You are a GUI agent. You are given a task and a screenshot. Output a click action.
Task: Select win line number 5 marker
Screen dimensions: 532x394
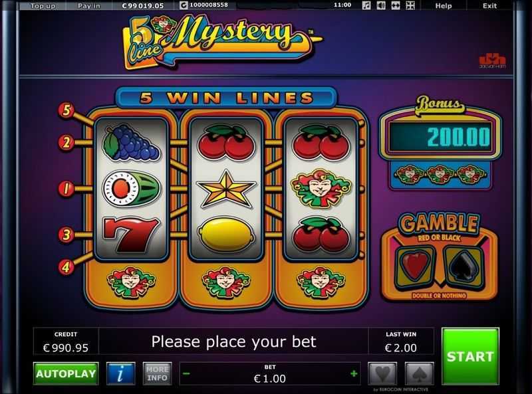click(x=66, y=110)
